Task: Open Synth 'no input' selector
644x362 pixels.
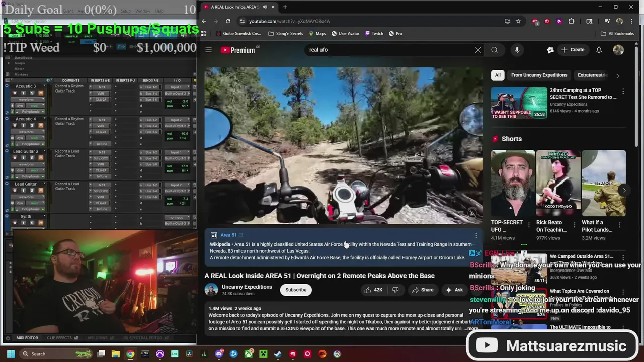Action: (x=177, y=217)
